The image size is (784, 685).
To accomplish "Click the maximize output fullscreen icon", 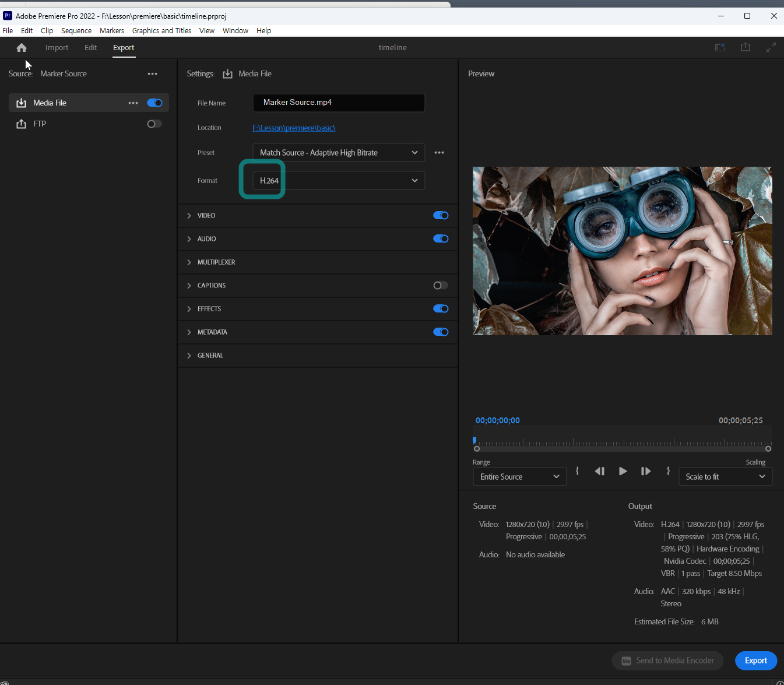I will (x=771, y=47).
